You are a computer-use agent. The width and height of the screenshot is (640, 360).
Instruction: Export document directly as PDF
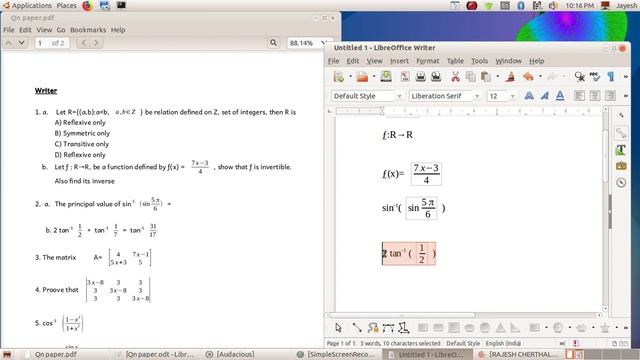point(405,76)
